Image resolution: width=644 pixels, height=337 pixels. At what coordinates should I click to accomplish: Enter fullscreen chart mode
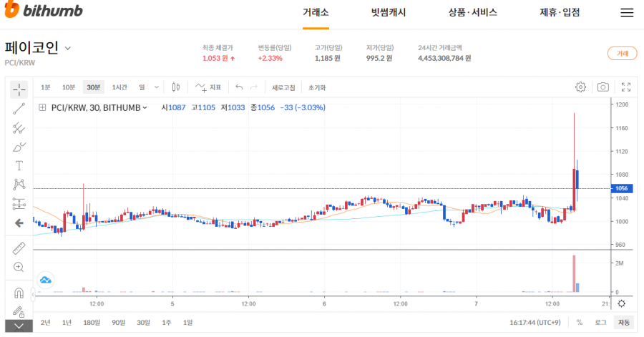(626, 87)
